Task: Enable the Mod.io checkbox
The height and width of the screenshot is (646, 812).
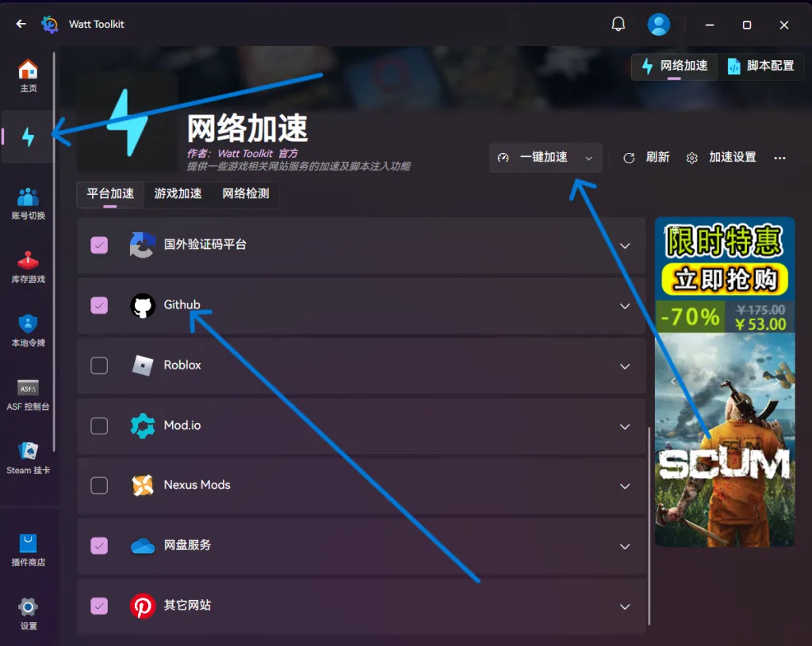Action: [99, 426]
